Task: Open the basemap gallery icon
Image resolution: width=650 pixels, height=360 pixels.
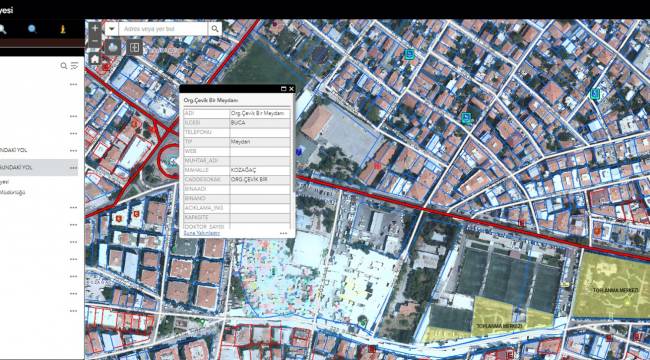Action: [112, 47]
